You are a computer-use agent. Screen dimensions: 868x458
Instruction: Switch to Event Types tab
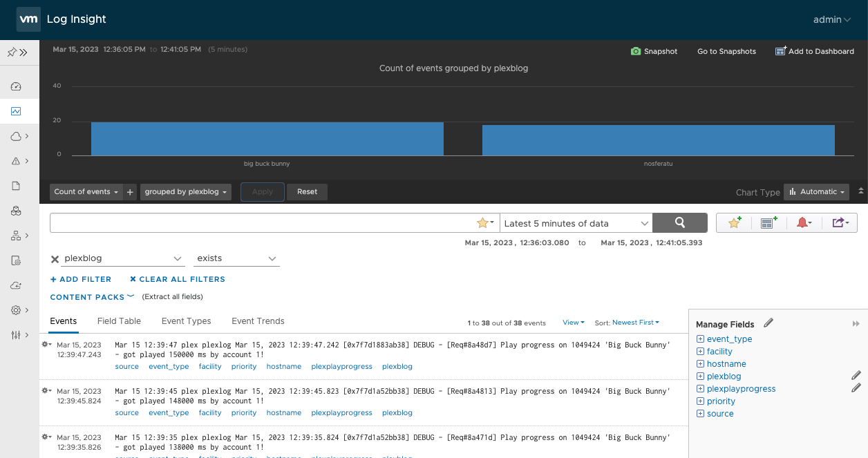(186, 321)
